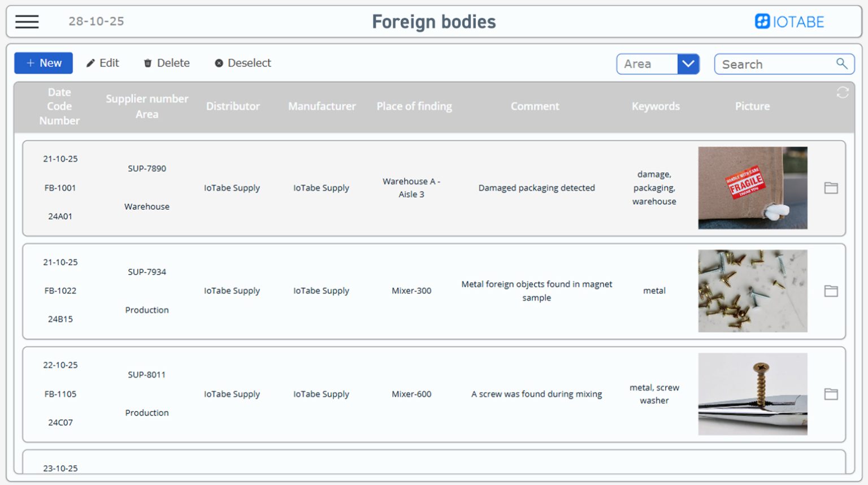Deselect the current selection
The image size is (868, 485).
pyautogui.click(x=242, y=63)
